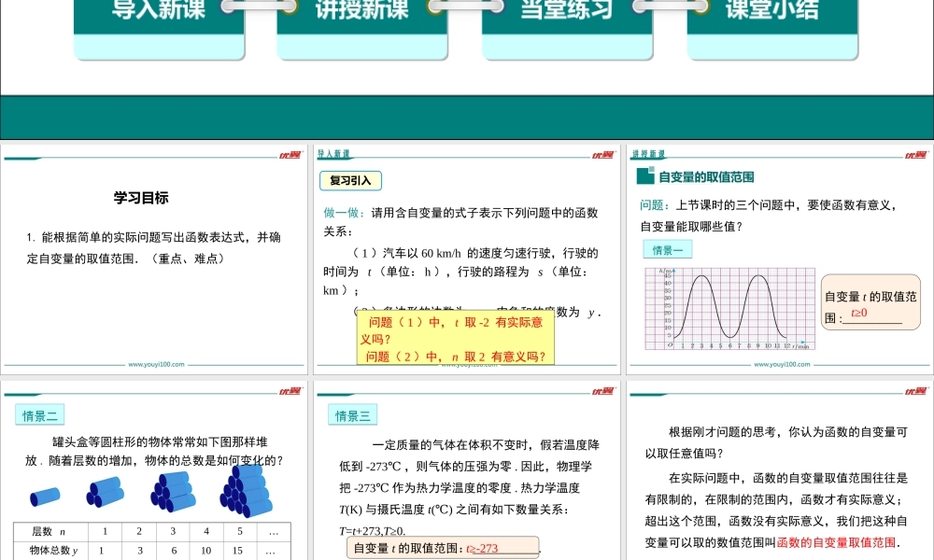Select the single blue cylinder image

pos(44,496)
